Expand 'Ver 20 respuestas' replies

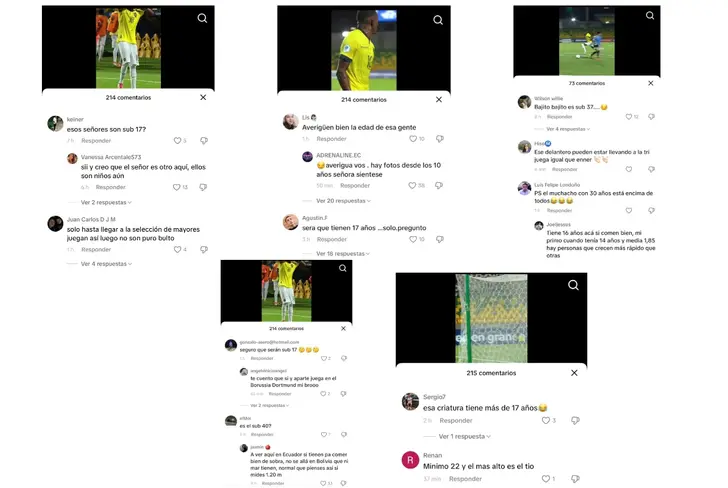[x=343, y=201]
